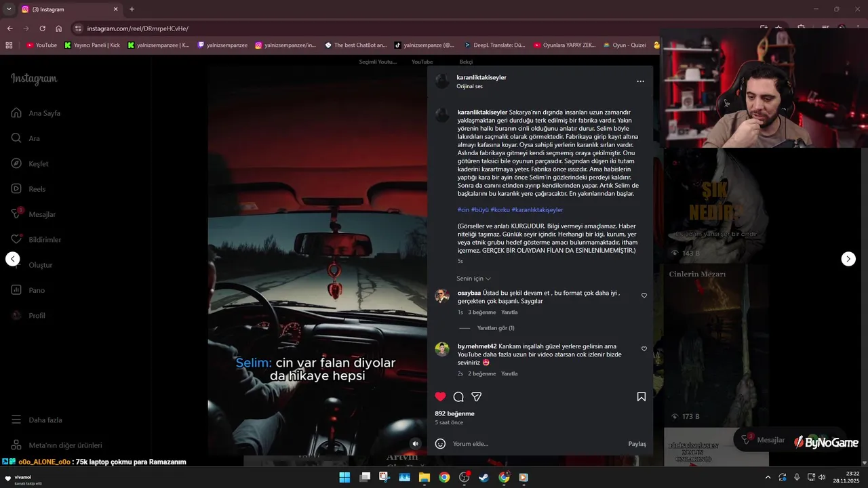
Task: Open Daha fazla menu
Action: 37,420
